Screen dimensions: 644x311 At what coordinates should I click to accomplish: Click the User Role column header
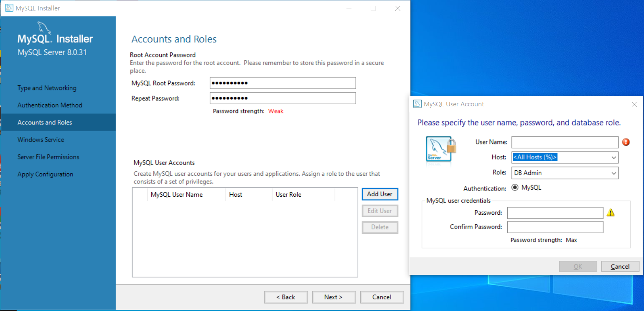[x=303, y=195]
